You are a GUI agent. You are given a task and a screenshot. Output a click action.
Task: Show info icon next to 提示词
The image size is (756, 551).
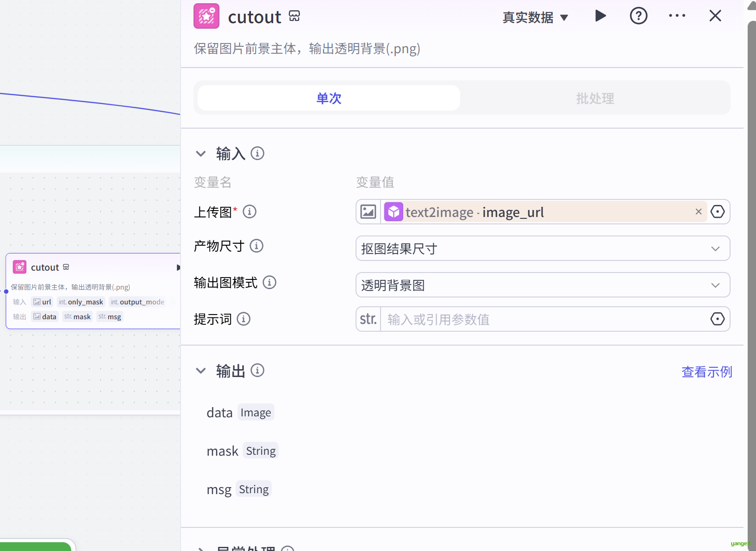(244, 319)
